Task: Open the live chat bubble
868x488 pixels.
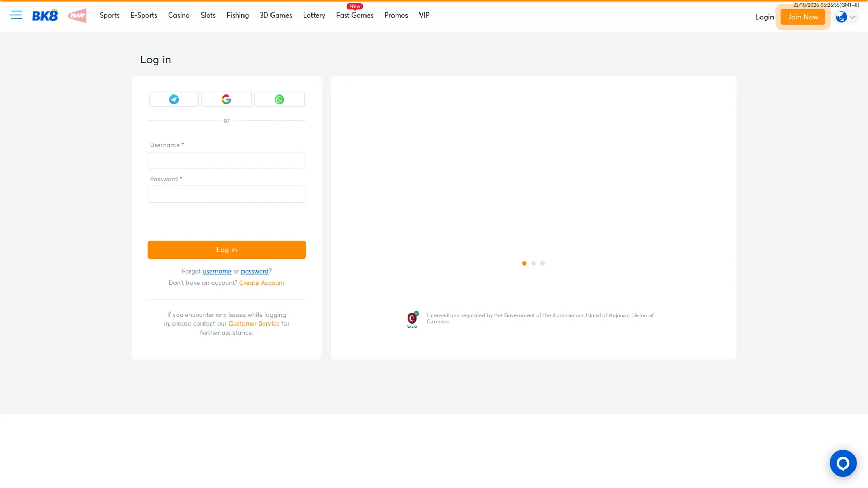Action: (x=843, y=463)
